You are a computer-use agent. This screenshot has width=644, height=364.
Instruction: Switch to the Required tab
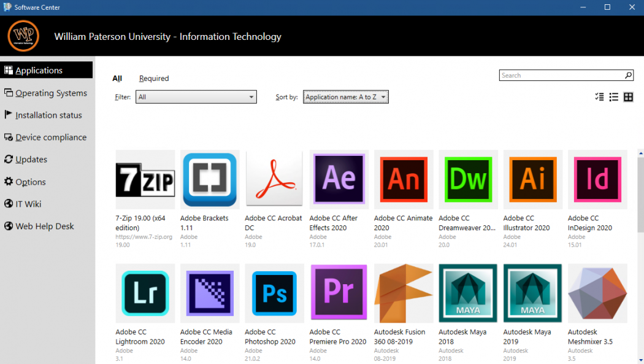pyautogui.click(x=153, y=78)
